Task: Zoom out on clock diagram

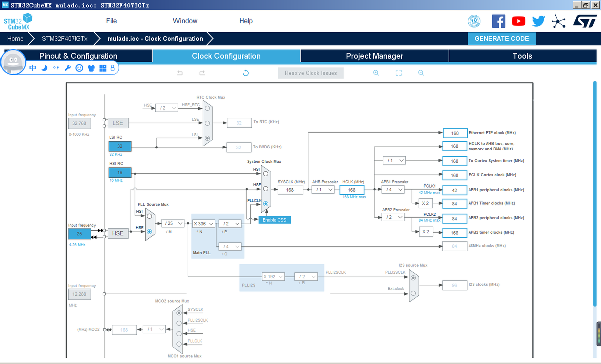Action: pyautogui.click(x=421, y=73)
